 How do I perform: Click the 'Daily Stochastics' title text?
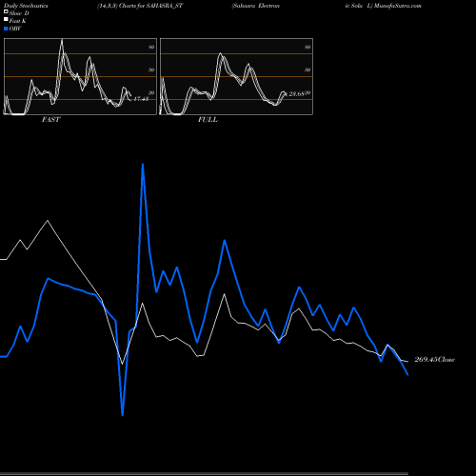(26, 6)
